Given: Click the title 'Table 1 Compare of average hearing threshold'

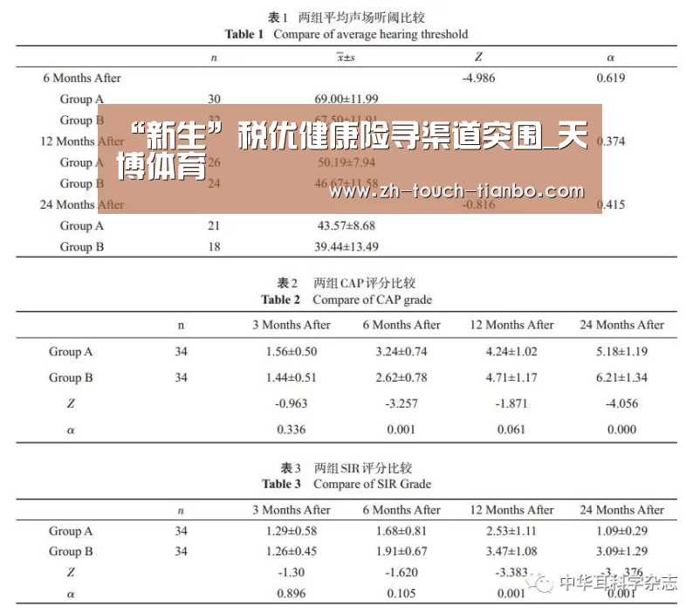Looking at the screenshot, I should 347,34.
